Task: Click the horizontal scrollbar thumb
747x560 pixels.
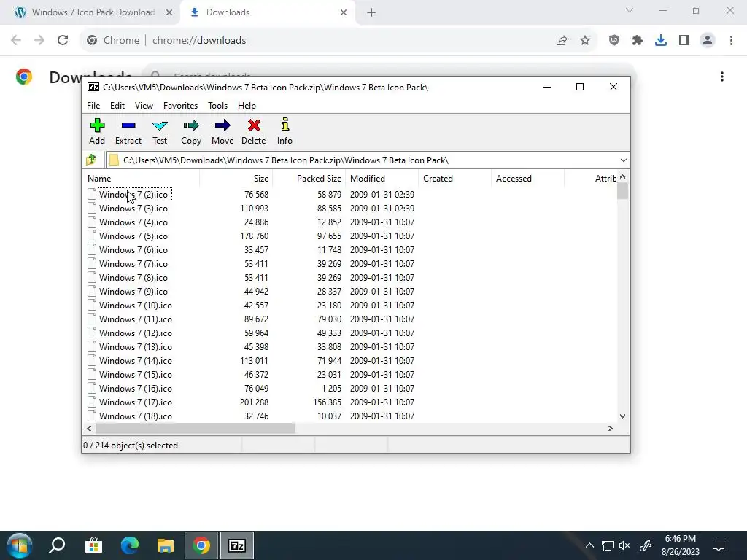Action: [196, 429]
